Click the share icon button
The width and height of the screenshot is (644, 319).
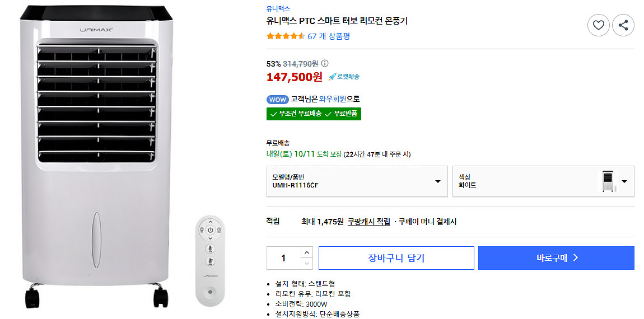click(x=623, y=25)
